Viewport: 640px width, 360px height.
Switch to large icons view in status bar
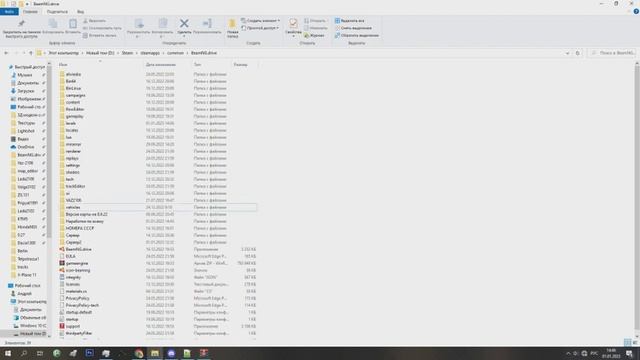[635, 343]
